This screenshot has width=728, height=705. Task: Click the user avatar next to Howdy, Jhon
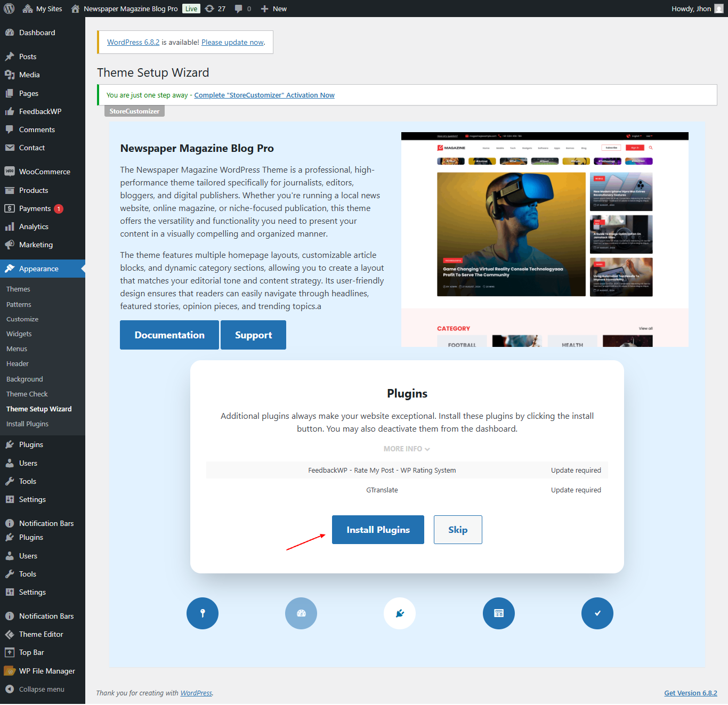coord(719,9)
